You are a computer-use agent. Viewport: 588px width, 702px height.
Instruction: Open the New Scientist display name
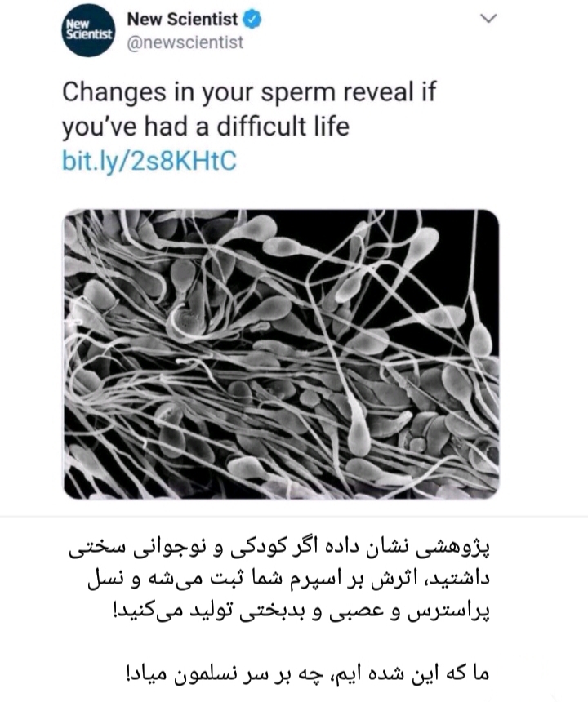coord(183,20)
